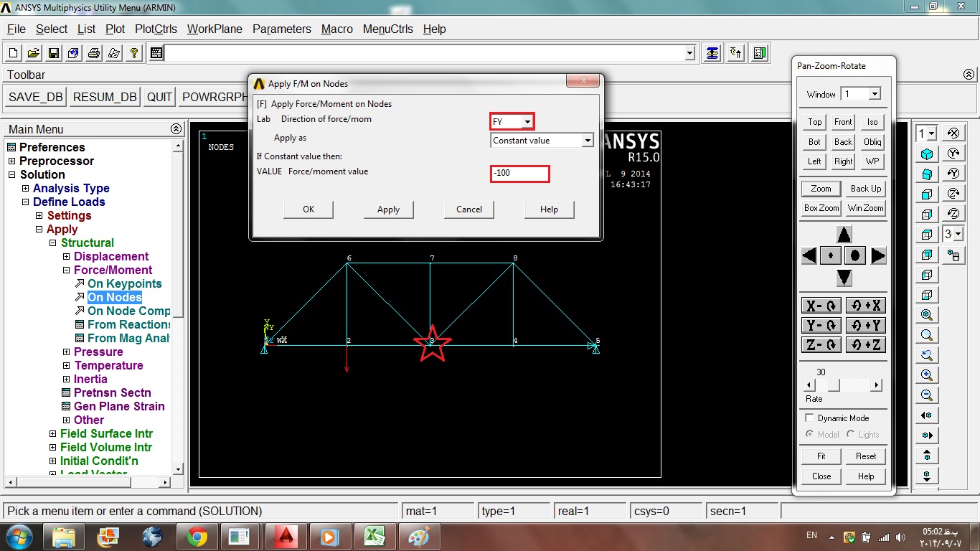This screenshot has width=980, height=551.
Task: Open command input history dropdown
Action: pos(690,53)
